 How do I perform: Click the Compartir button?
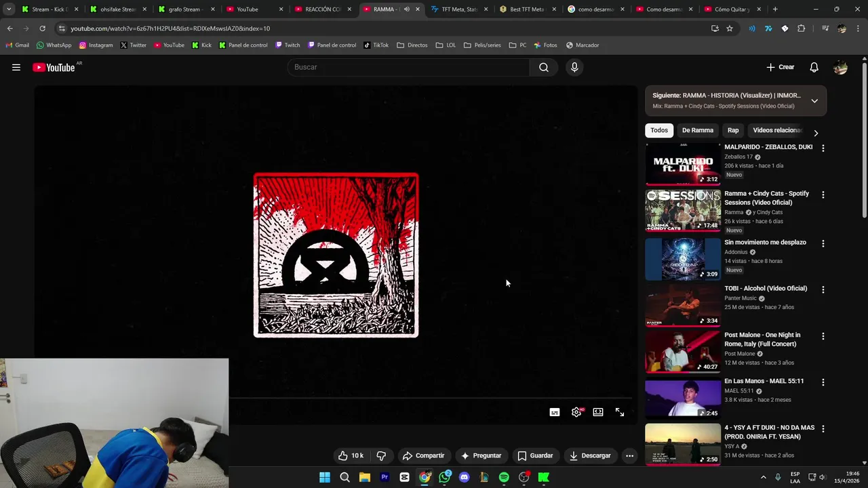(423, 455)
